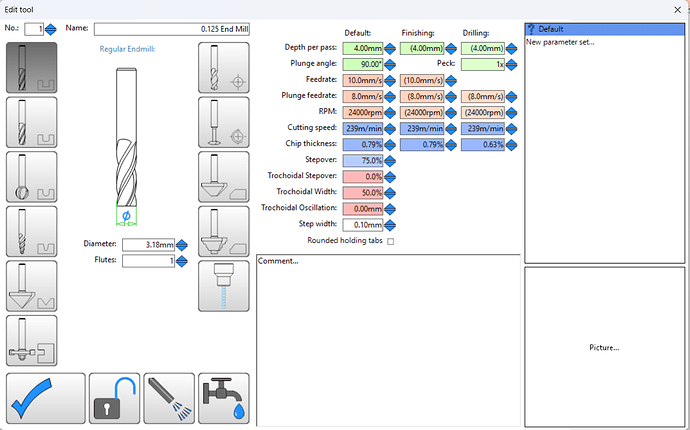Select the ball nose endmill tool type

[31, 176]
